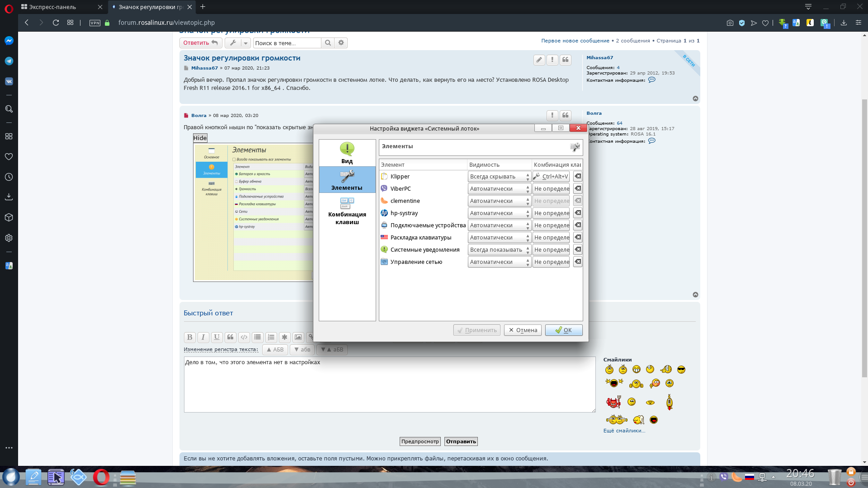Toggle the VPN badge in the address bar
The height and width of the screenshot is (488, 868).
[95, 23]
